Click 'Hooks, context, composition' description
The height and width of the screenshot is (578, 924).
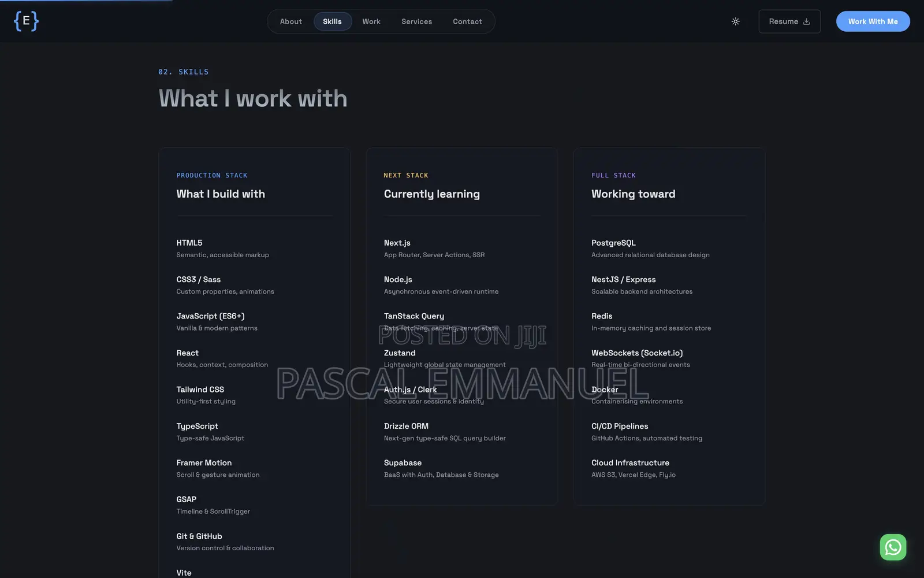pos(222,365)
